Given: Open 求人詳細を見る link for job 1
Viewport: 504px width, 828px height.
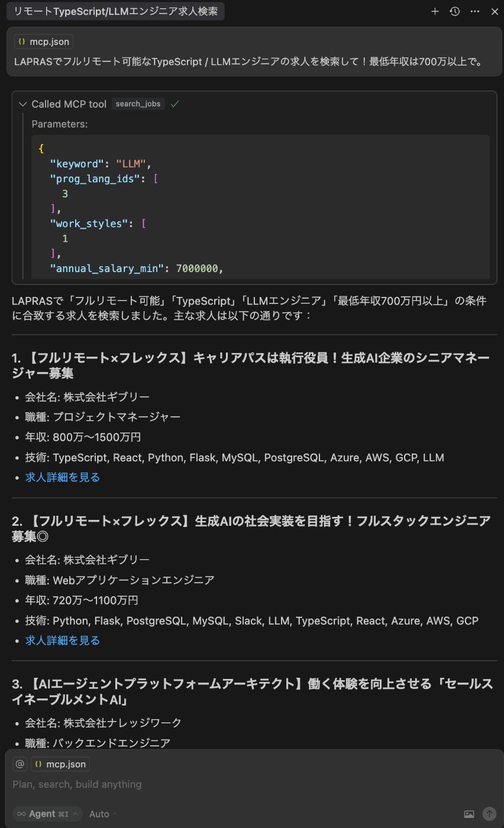Looking at the screenshot, I should pos(63,477).
